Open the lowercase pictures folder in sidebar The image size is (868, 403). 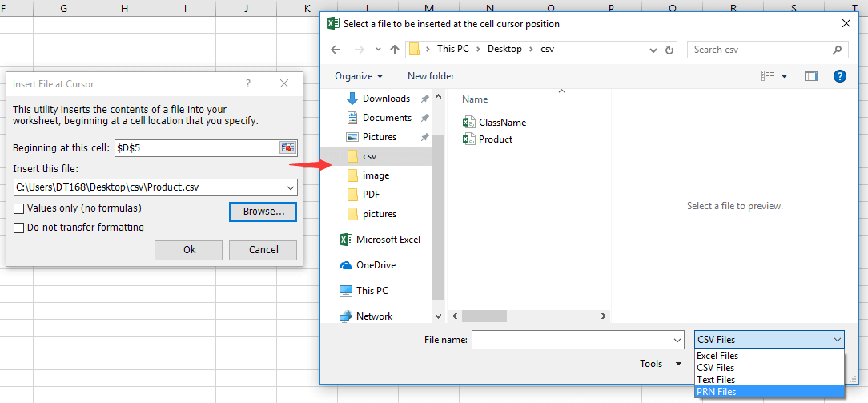pos(372,214)
